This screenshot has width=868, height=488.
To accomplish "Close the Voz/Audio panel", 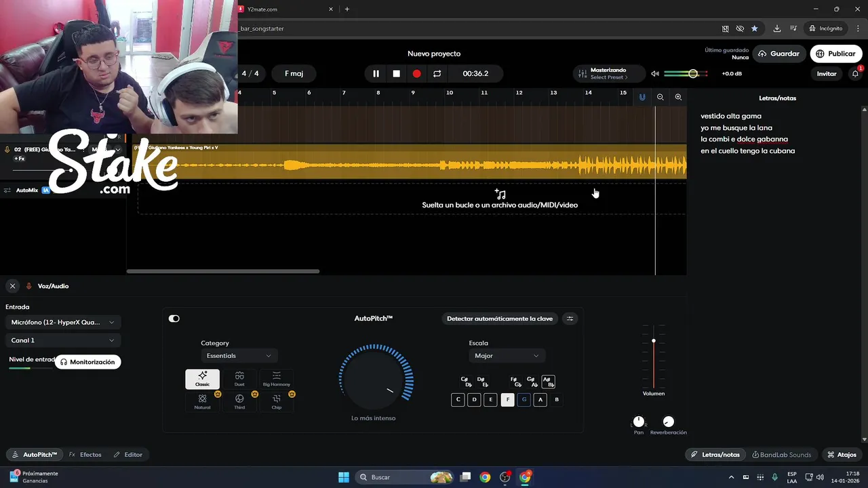I will point(12,286).
